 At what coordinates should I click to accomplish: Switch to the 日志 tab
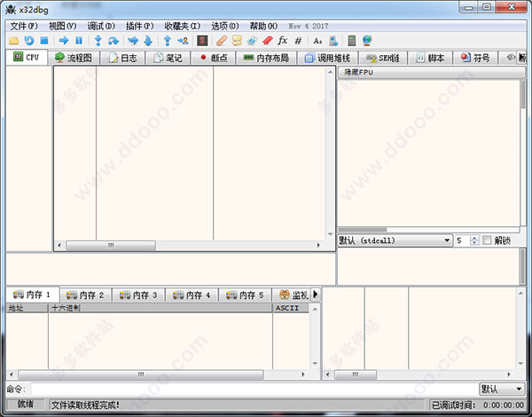coord(123,58)
